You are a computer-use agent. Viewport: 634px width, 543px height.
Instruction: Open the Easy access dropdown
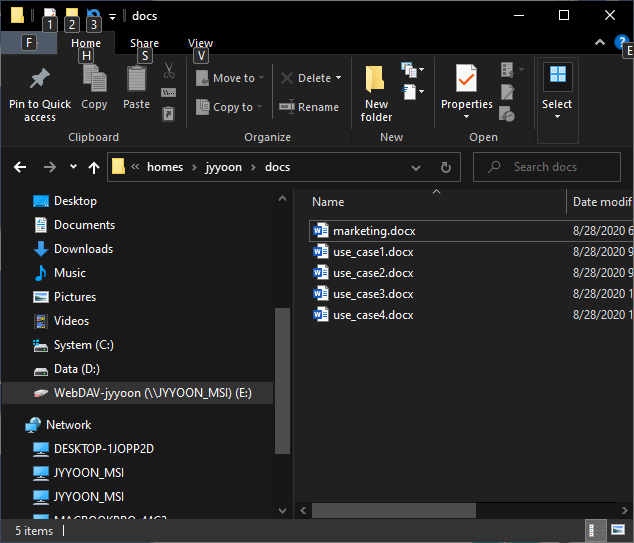[413, 92]
